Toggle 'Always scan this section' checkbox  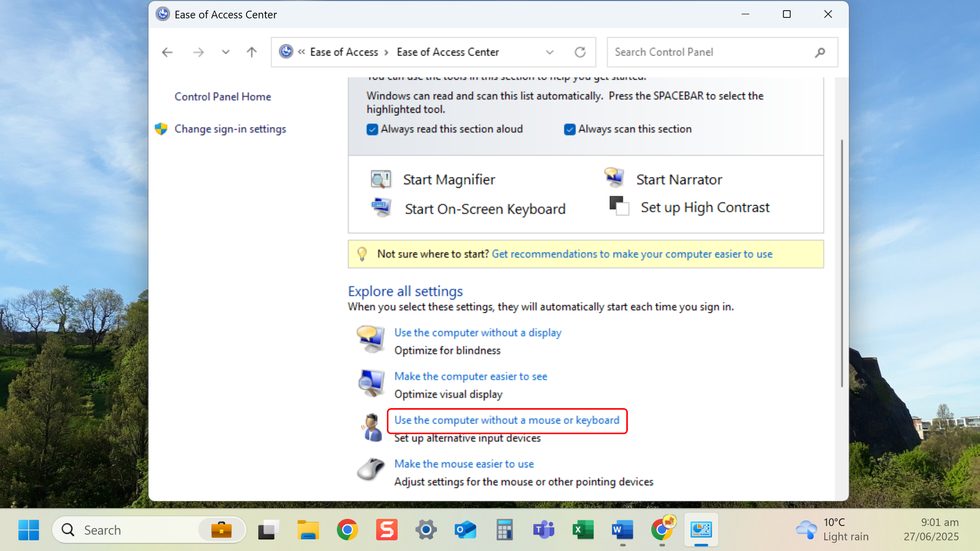pos(570,130)
